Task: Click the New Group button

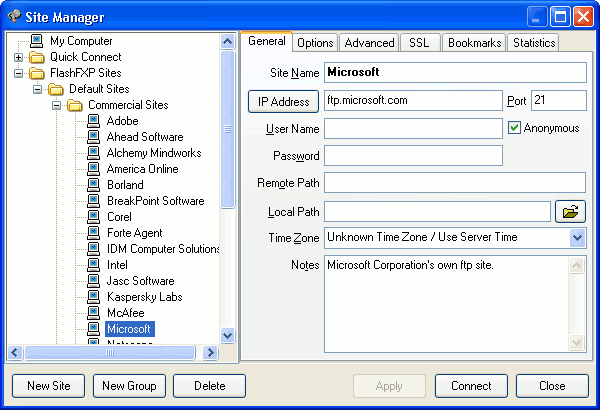Action: point(129,386)
